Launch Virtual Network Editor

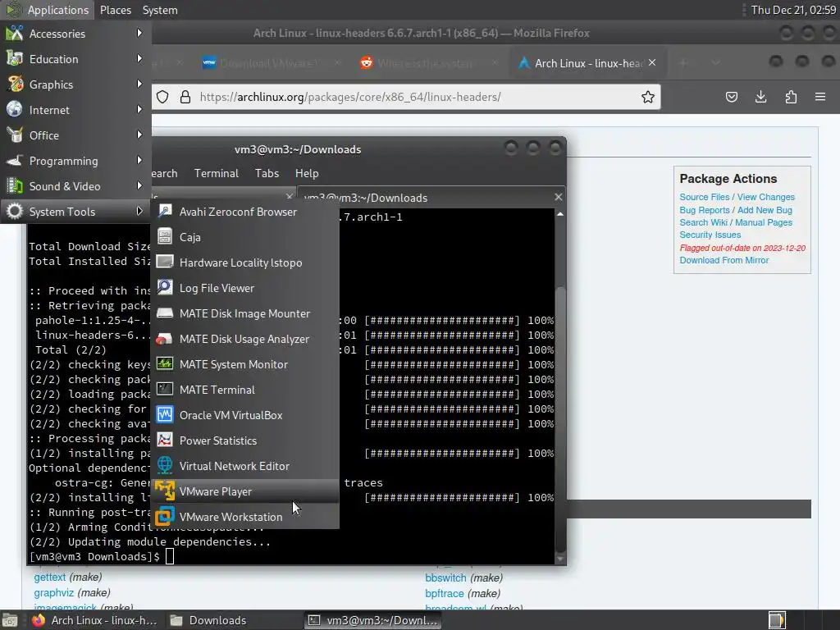(244, 466)
